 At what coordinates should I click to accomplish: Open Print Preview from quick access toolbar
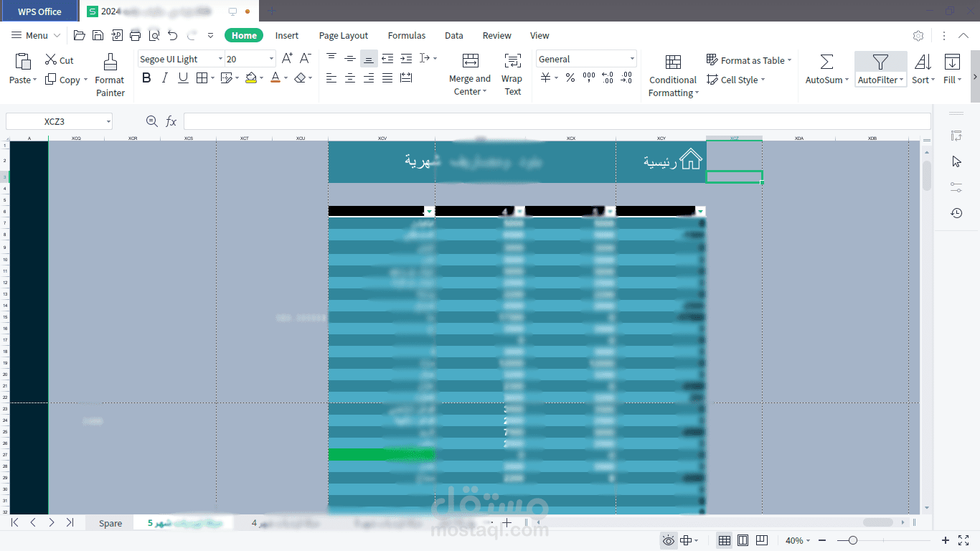[x=154, y=35]
